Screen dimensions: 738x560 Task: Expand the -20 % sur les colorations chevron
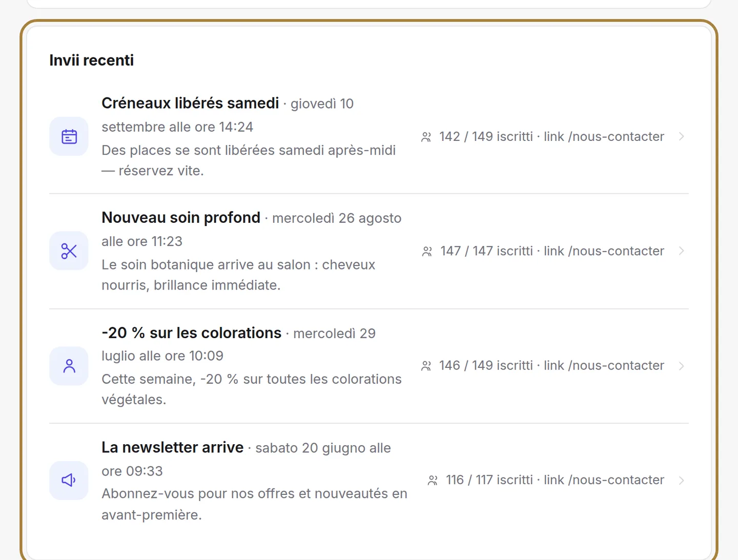pos(681,366)
